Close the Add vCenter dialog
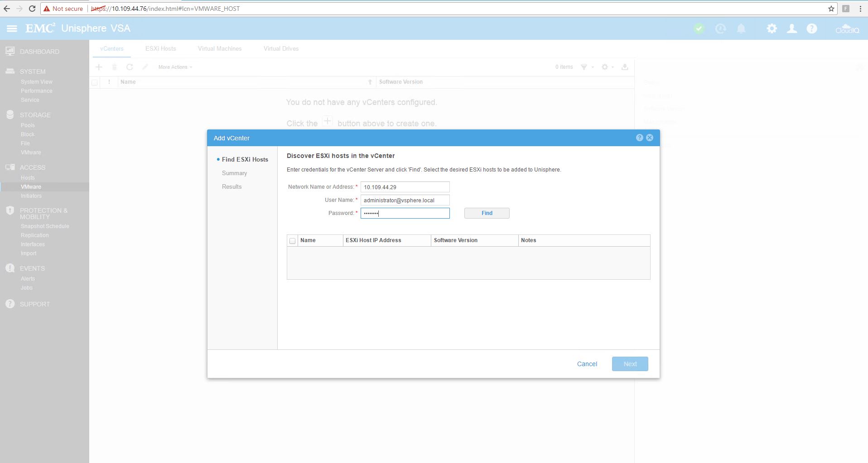Screen dimensions: 868x463 (650, 138)
